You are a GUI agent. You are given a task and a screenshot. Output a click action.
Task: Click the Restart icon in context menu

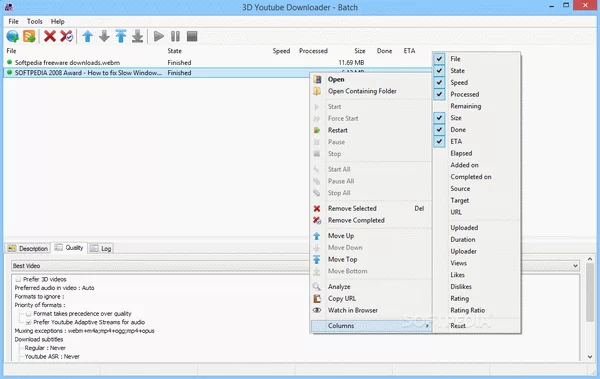pos(317,130)
